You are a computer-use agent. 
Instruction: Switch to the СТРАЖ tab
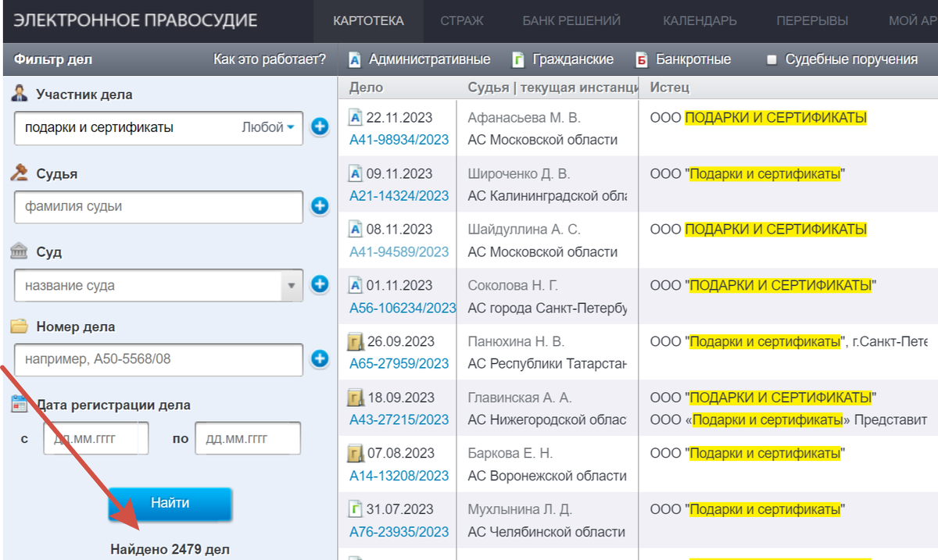(x=461, y=21)
